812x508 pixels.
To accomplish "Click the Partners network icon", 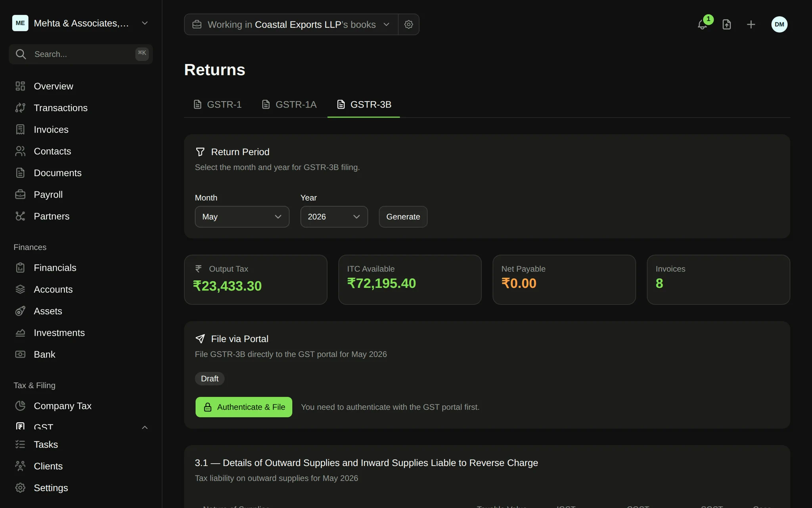I will (x=20, y=216).
